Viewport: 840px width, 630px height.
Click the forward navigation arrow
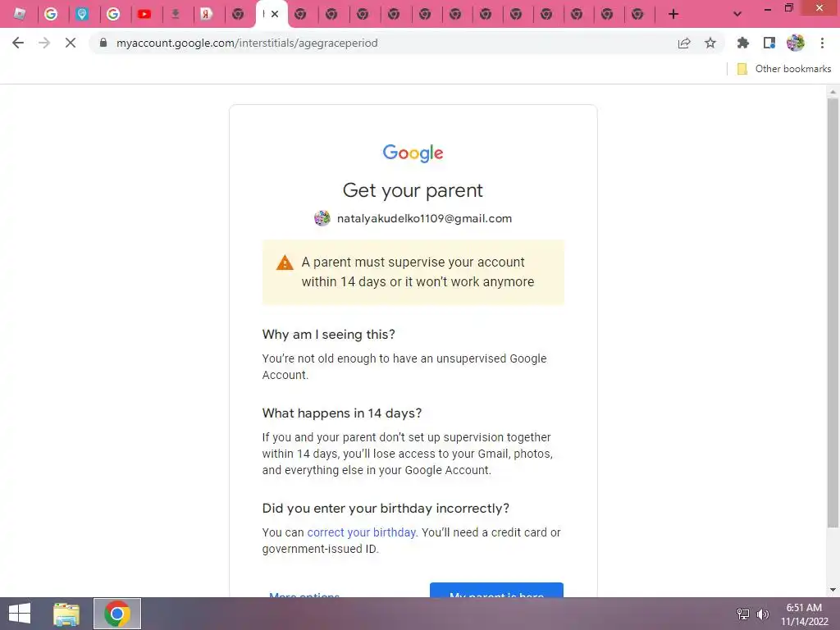[44, 43]
